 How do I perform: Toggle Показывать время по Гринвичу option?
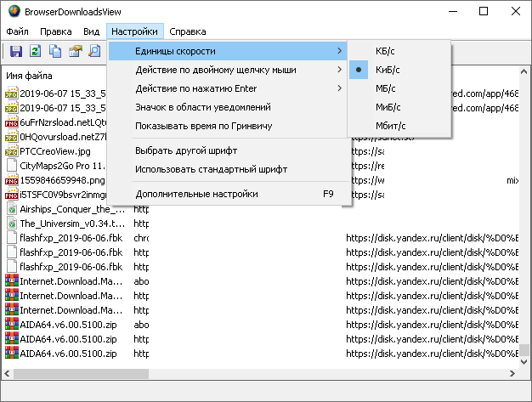228,126
